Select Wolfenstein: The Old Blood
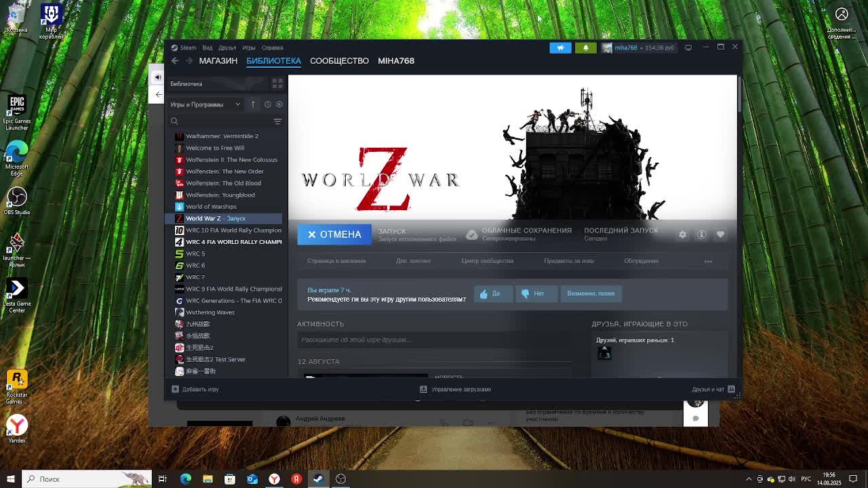This screenshot has height=488, width=868. click(224, 183)
